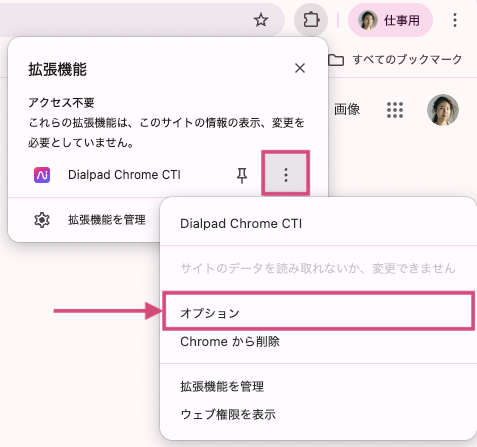The image size is (477, 447).
Task: Open the Chrome three-dot main menu
Action: click(x=455, y=20)
